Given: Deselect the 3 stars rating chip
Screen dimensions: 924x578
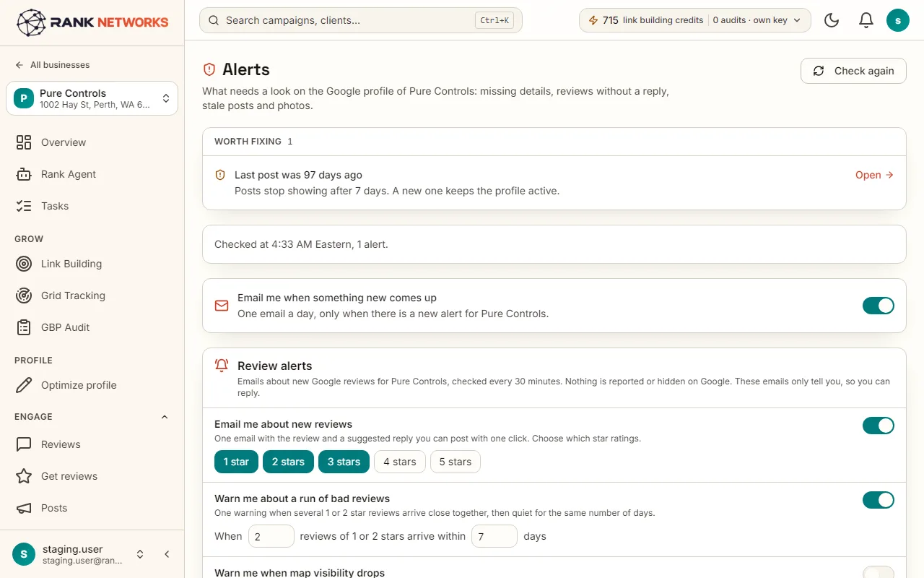Looking at the screenshot, I should [344, 462].
